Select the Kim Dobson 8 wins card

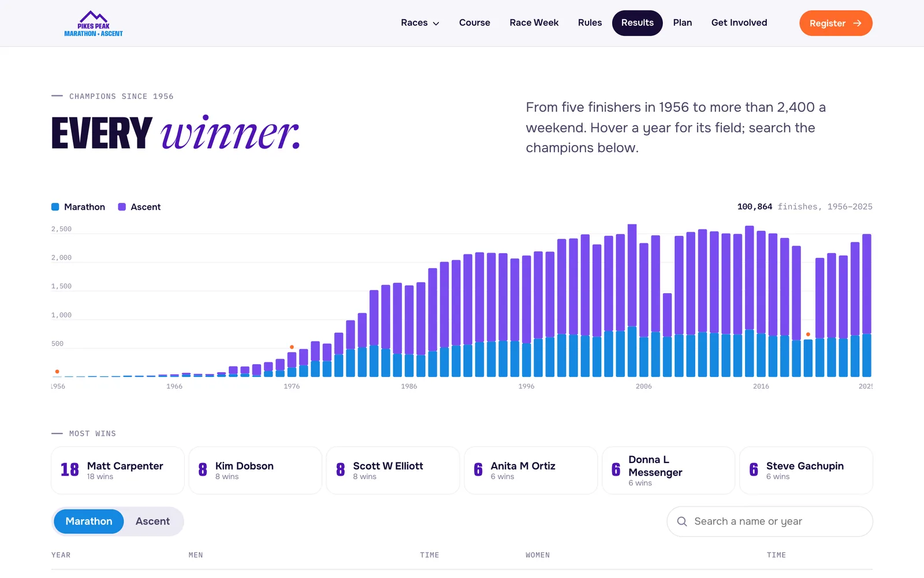(255, 470)
